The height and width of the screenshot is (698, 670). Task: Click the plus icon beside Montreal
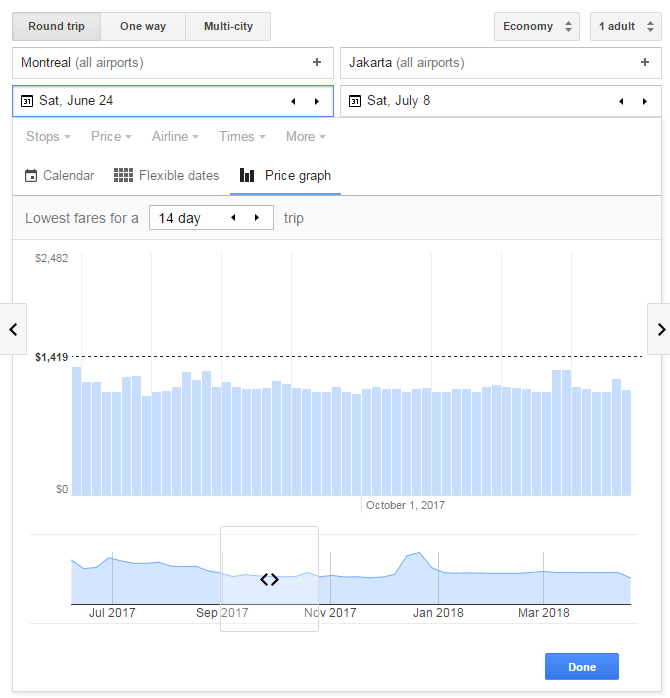point(317,63)
